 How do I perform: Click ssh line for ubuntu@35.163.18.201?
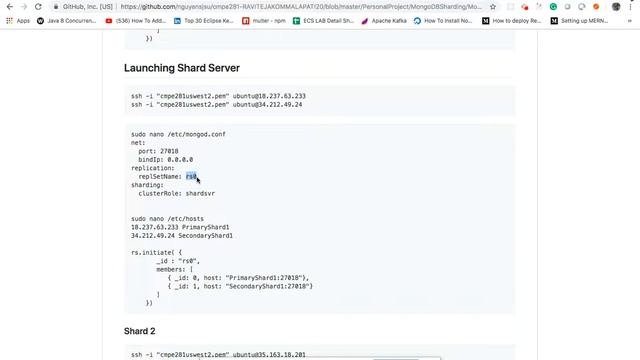218,355
